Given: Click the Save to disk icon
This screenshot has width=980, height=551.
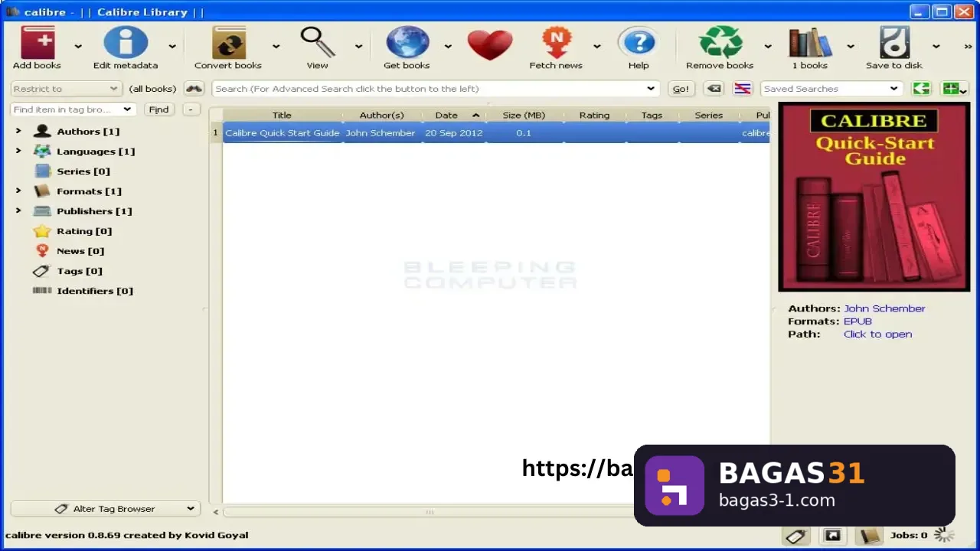Looking at the screenshot, I should point(894,43).
